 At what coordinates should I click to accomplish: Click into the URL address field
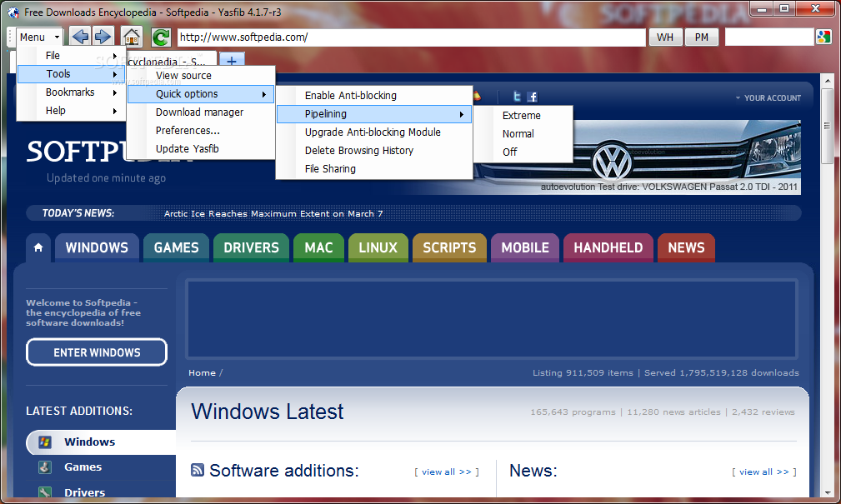tap(411, 37)
